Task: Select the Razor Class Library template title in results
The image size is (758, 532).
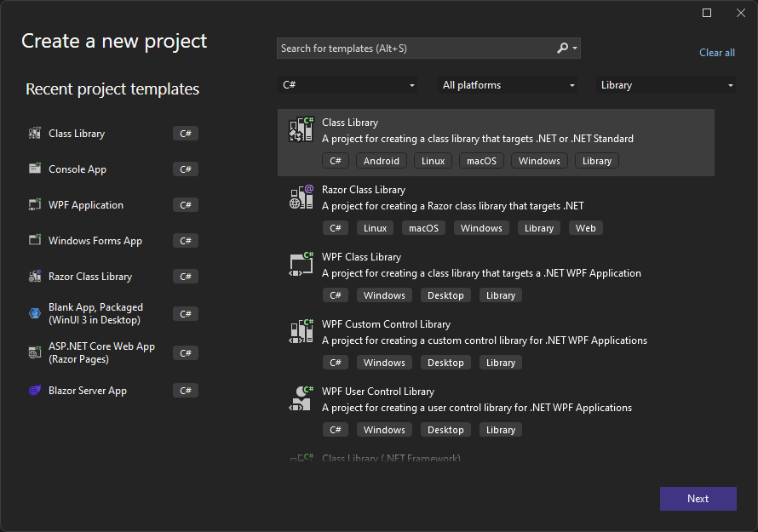Action: (x=364, y=190)
